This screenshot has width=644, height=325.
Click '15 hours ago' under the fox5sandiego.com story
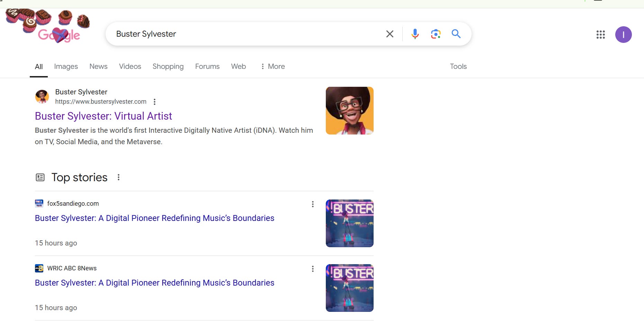click(x=56, y=243)
